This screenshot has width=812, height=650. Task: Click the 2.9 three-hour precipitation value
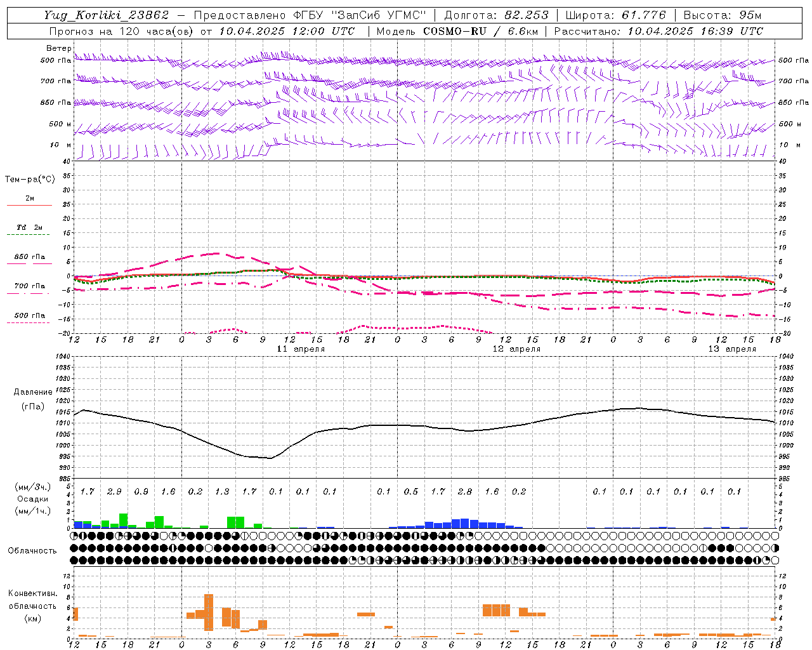tap(114, 492)
